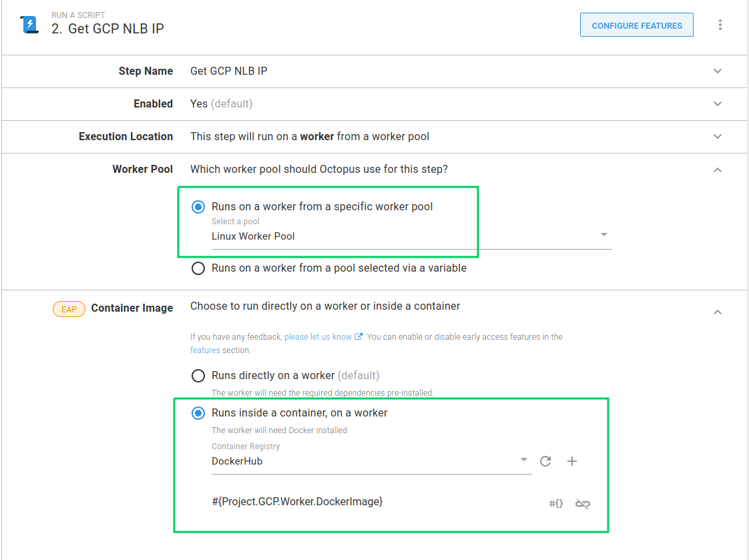Open the three-dot overflow menu

point(720,25)
